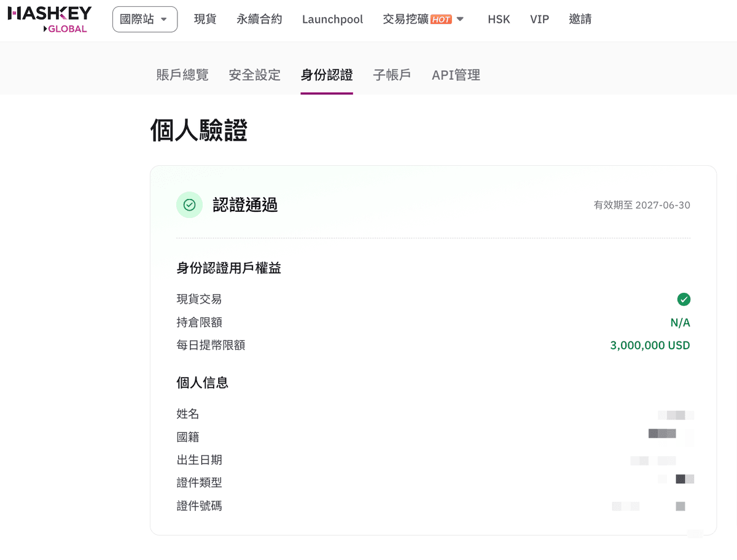The image size is (737, 560).
Task: Collapse the 國際站 selector arrow
Action: click(x=163, y=19)
